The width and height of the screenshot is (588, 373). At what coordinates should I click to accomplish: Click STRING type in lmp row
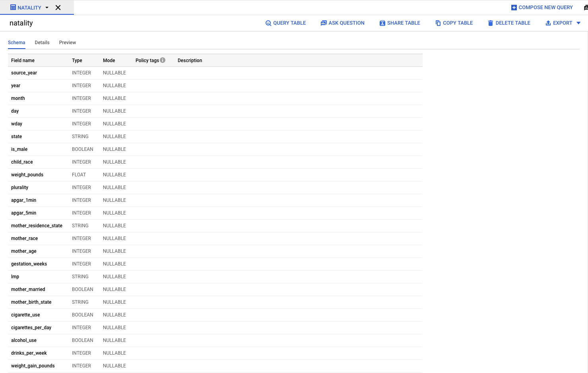[80, 277]
